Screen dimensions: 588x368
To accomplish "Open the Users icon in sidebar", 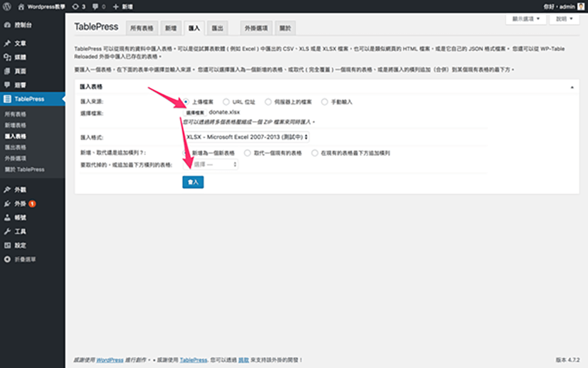I will 7,217.
